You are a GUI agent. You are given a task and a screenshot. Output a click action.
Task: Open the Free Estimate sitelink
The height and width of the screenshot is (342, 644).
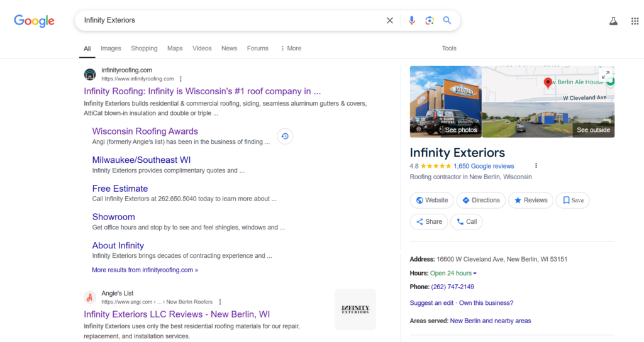coord(120,189)
